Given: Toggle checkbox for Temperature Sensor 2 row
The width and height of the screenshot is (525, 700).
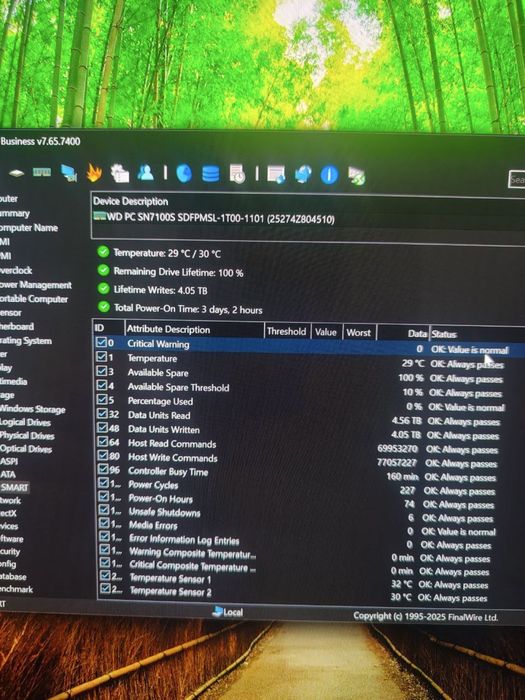Looking at the screenshot, I should coord(105,588).
